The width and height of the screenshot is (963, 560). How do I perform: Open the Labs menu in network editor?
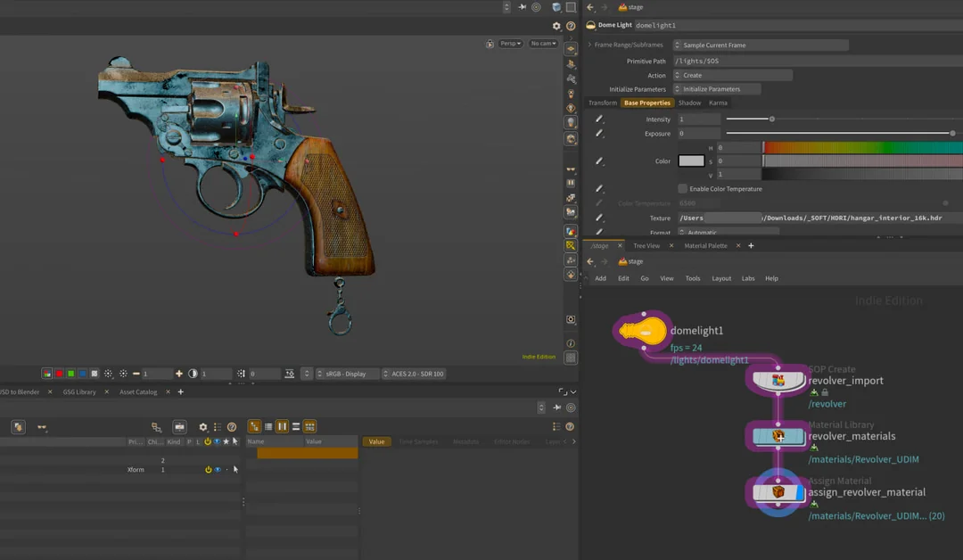click(747, 278)
